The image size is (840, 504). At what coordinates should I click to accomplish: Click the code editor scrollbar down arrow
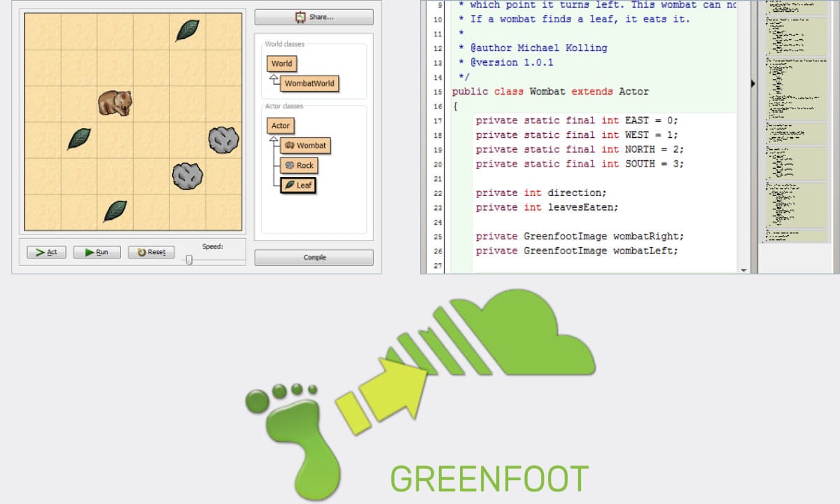click(x=743, y=269)
